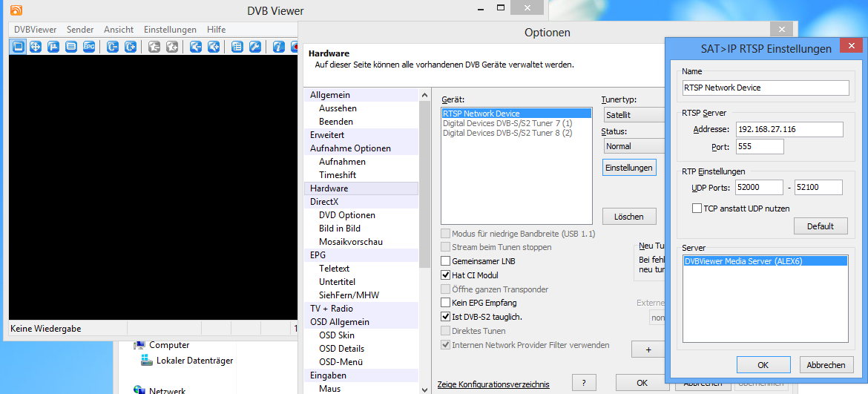Click the options category list scrollbar
This screenshot has width=868, height=394.
click(x=424, y=185)
